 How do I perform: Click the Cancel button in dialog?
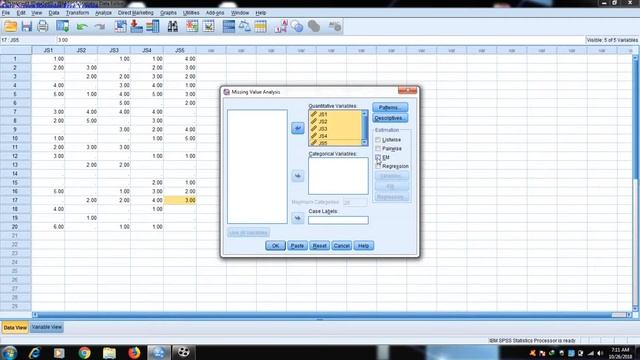tap(341, 246)
